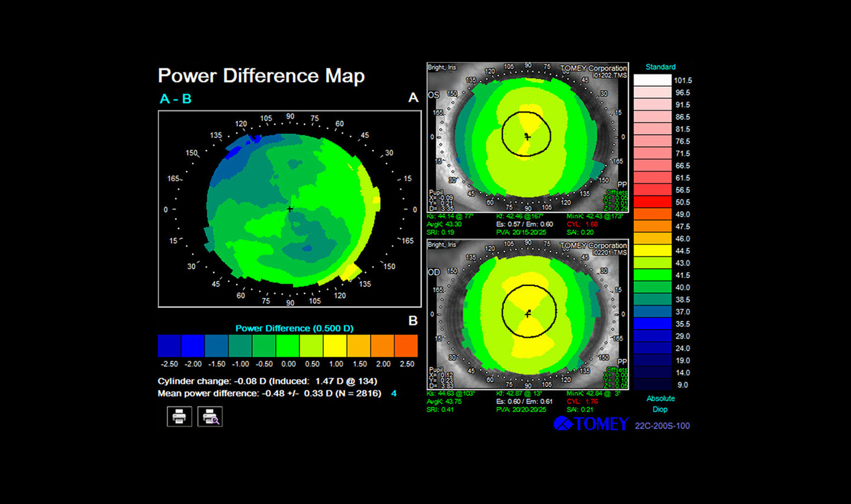Click the Power Difference (0.500 D) header
This screenshot has height=504, width=851.
click(294, 328)
